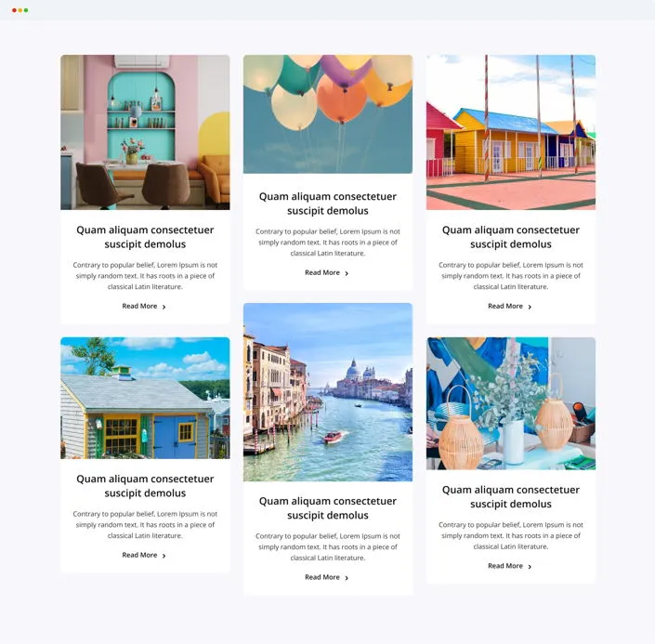Click the red window dot at top left

tap(14, 10)
